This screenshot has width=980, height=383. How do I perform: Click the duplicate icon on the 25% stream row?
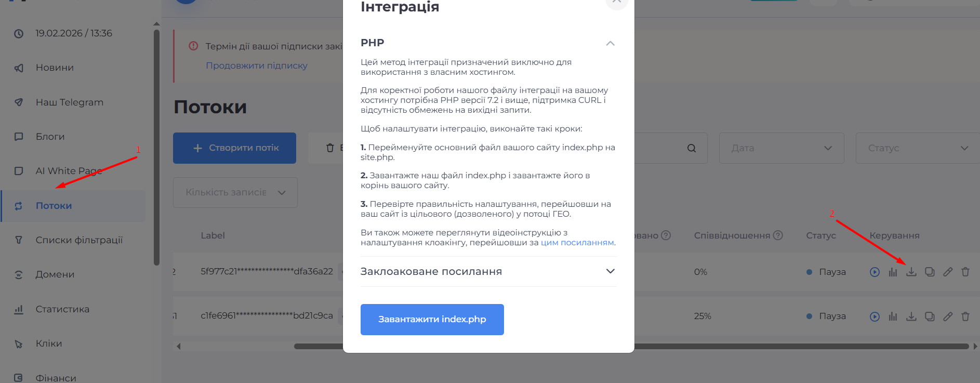click(930, 315)
